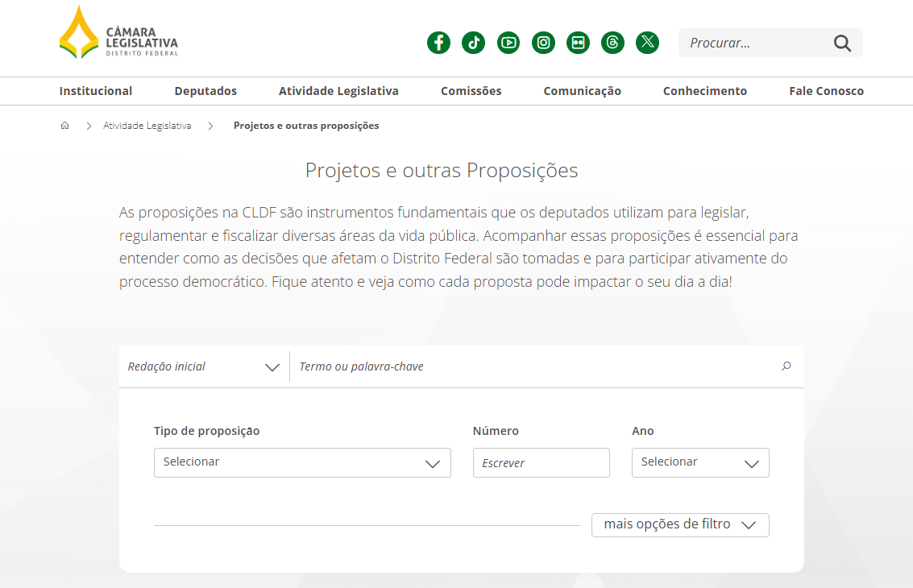Image resolution: width=913 pixels, height=588 pixels.
Task: Click the Câmara Legislativa logo
Action: click(x=118, y=33)
